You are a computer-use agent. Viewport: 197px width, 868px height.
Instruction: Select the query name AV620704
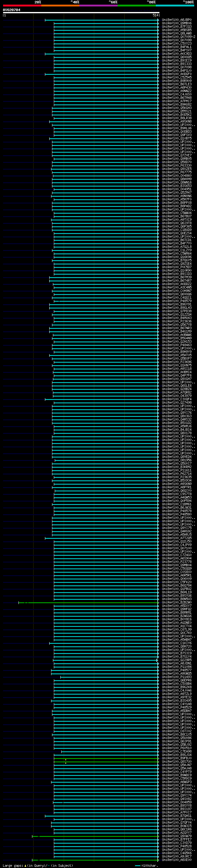[x=11, y=10]
